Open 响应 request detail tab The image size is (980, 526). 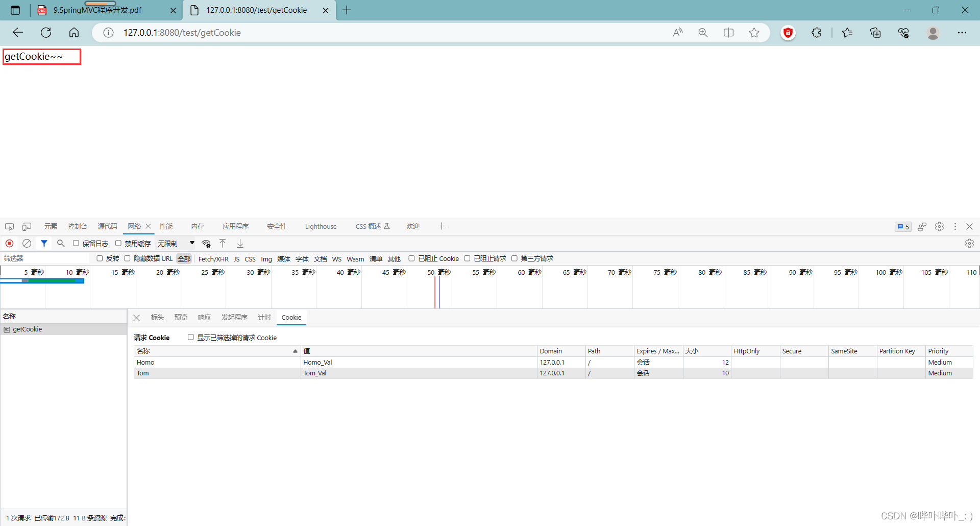pyautogui.click(x=204, y=318)
